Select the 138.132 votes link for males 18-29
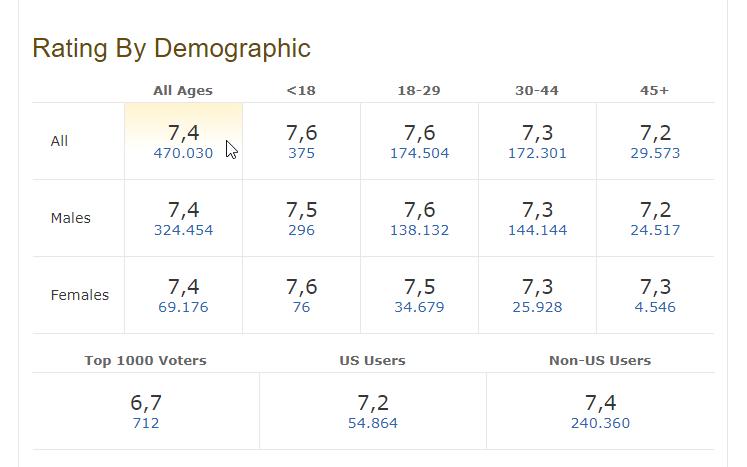Viewport: 747px width, 467px height. [419, 231]
